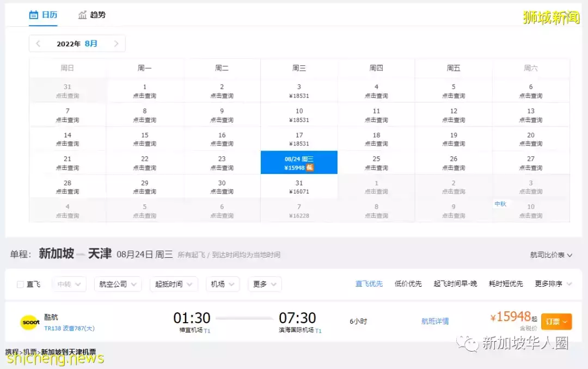Switch to the 趋势 tab
Screen dimensions: 588x369
point(91,15)
